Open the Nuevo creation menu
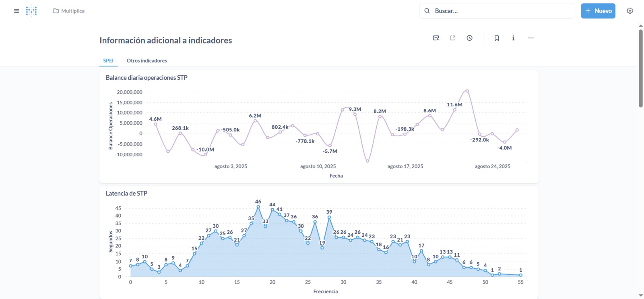Screen dimensions: 644x299 [x=598, y=11]
